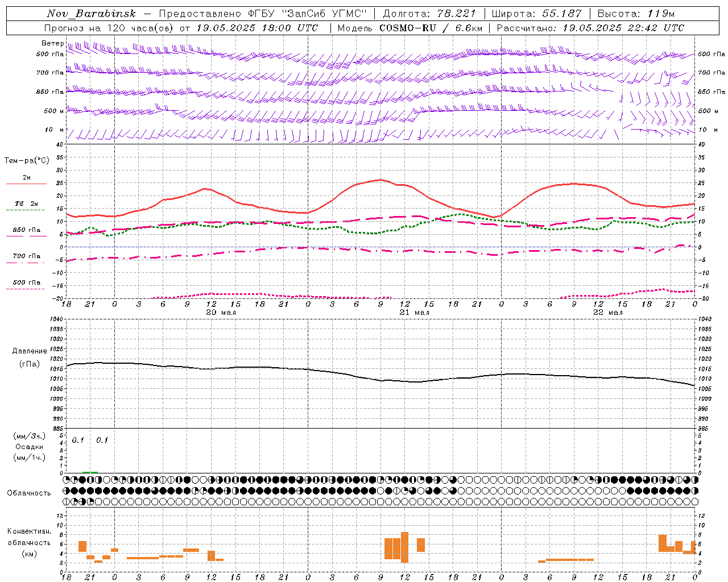Select calculation time '19.05.2025 22:42 UTC'
The image size is (728, 582).
(x=623, y=28)
